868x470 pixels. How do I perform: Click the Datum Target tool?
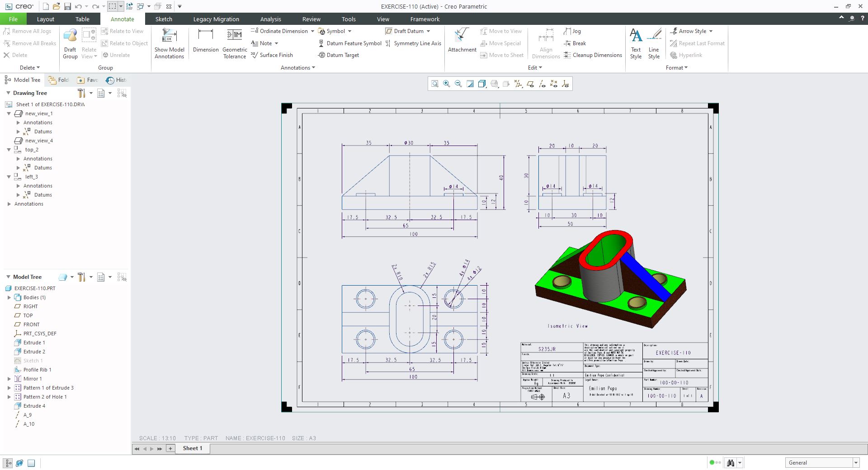click(338, 55)
